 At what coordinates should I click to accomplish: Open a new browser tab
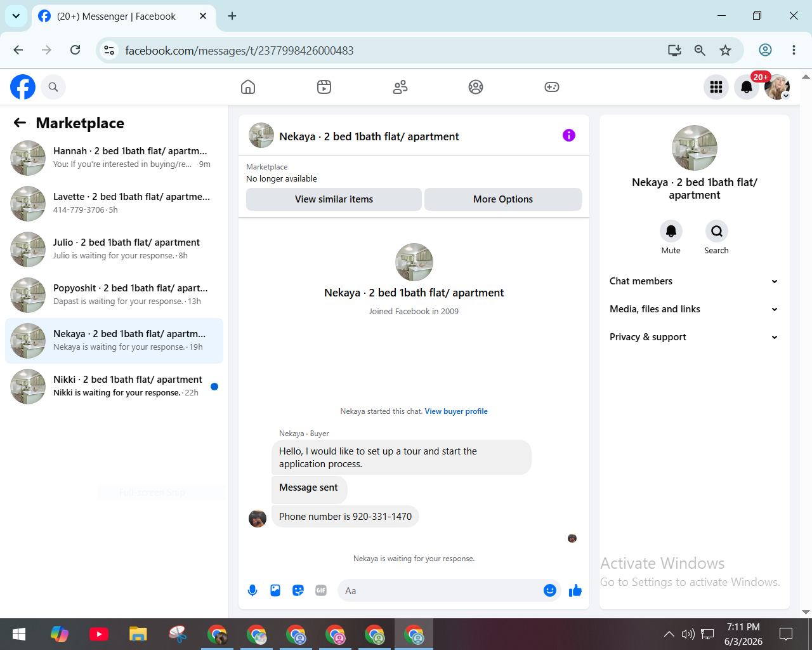(232, 16)
